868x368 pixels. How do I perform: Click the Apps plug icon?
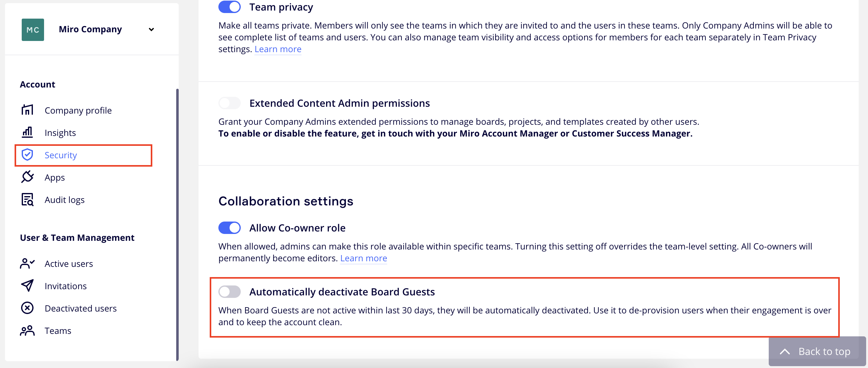(x=27, y=177)
